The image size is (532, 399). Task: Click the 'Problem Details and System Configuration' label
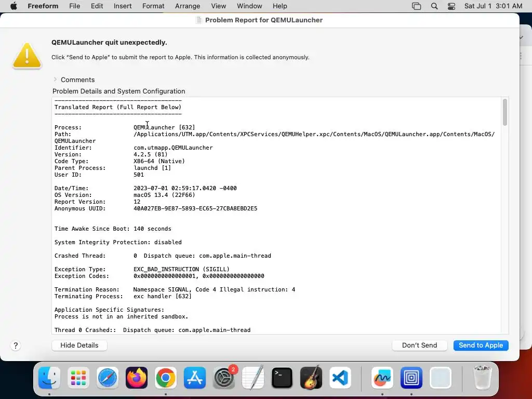coord(119,91)
